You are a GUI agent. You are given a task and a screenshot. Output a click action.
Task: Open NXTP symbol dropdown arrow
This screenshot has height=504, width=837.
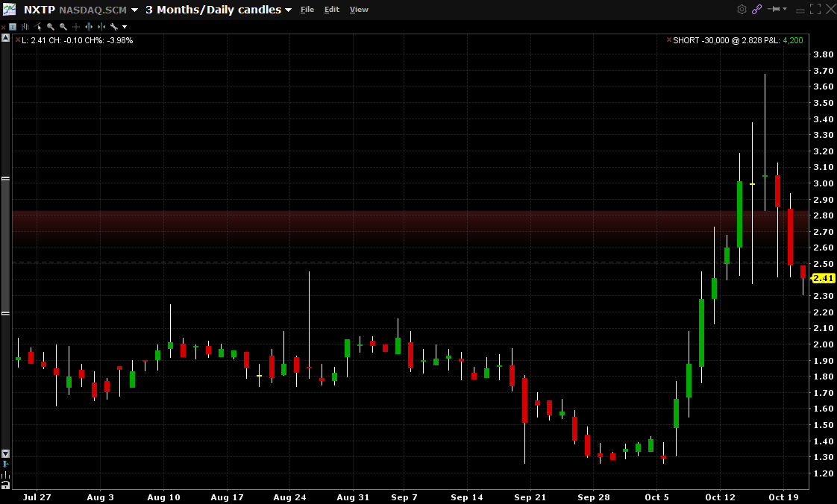[134, 10]
